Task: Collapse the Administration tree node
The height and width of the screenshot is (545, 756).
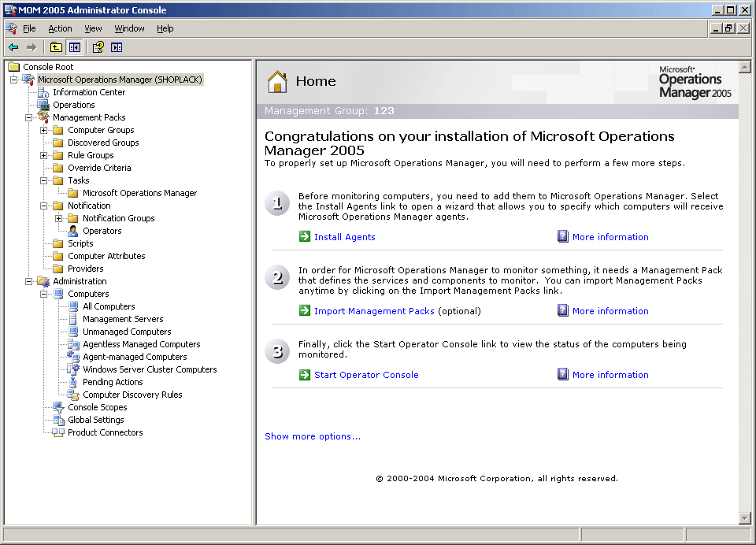Action: coord(28,281)
